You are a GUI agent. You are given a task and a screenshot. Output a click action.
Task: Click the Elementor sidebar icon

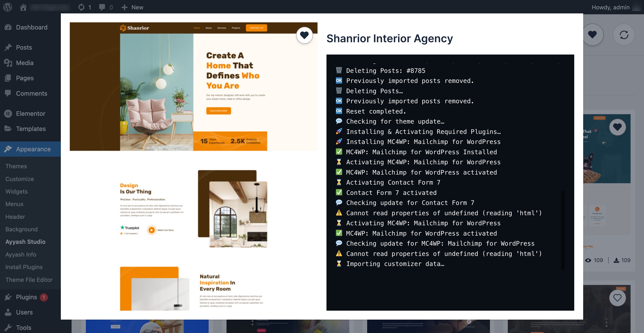point(8,113)
